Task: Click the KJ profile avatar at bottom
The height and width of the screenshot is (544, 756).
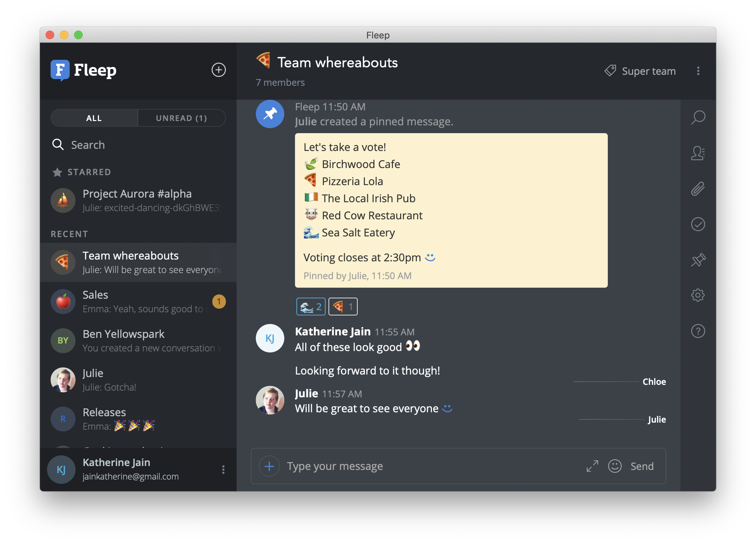Action: pos(61,470)
